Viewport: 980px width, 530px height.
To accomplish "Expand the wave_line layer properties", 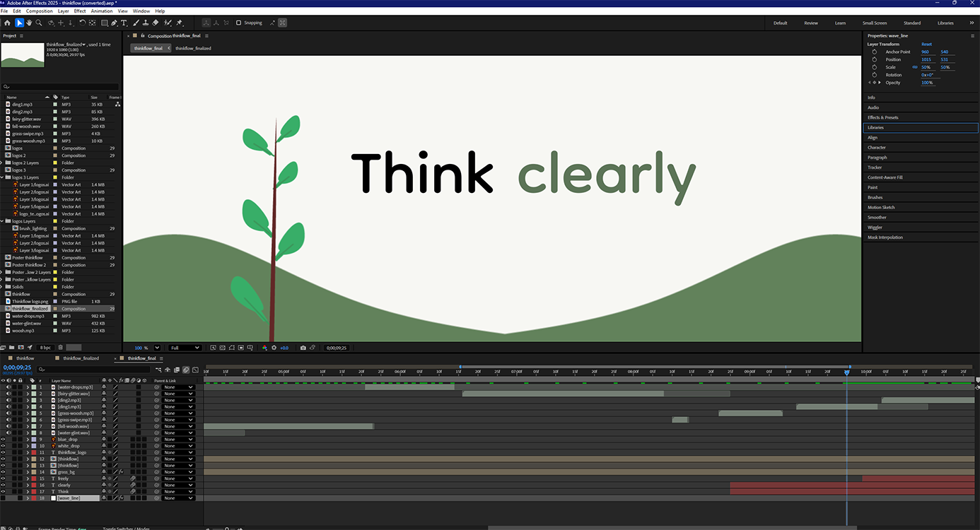I will (x=28, y=498).
